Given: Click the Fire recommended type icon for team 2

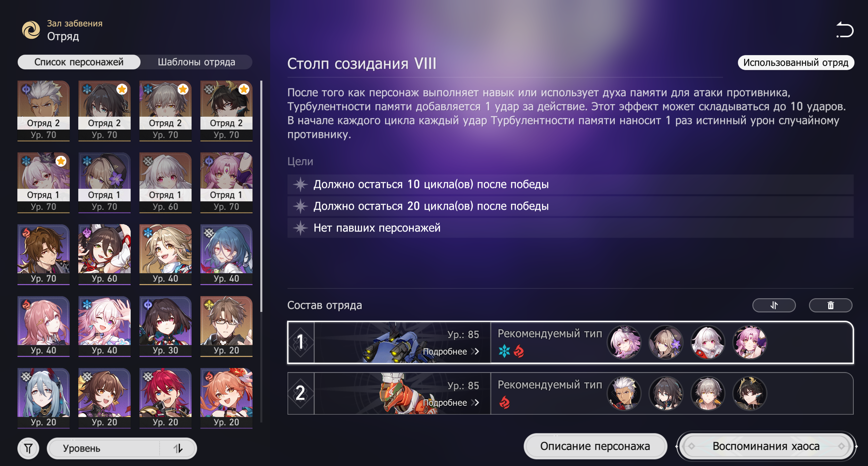Looking at the screenshot, I should coord(504,402).
